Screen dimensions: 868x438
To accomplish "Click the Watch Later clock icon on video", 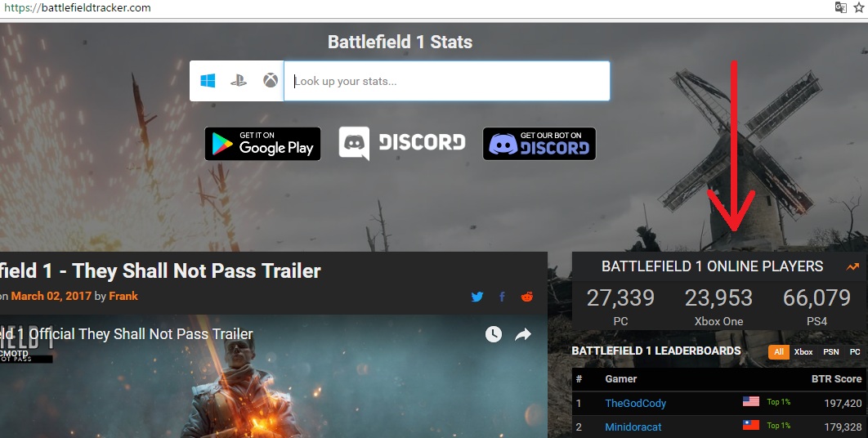I will pyautogui.click(x=493, y=334).
